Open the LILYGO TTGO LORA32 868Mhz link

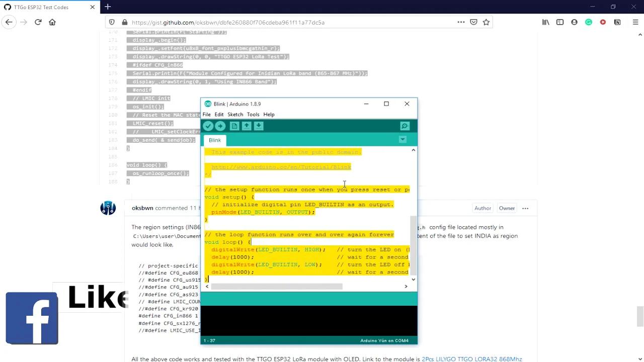(x=471, y=359)
